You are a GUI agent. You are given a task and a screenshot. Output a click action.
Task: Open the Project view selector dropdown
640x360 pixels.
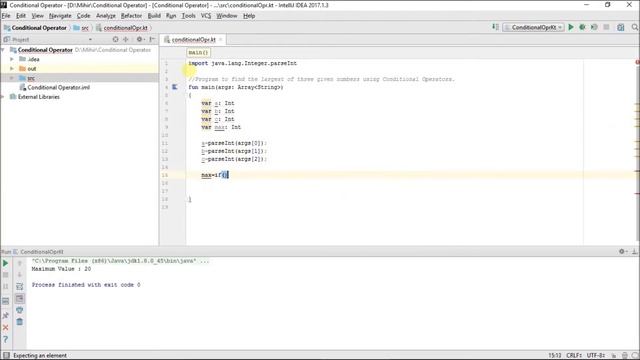point(90,39)
